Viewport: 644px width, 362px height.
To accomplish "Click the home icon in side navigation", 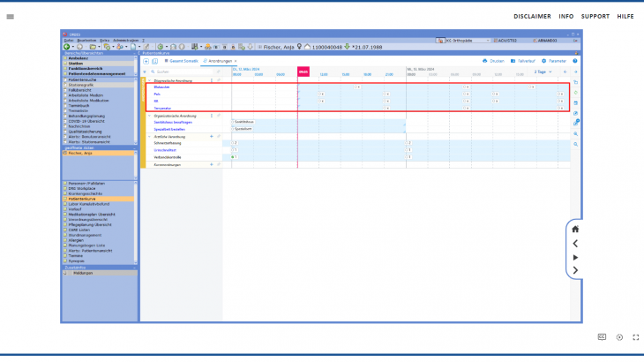I will pyautogui.click(x=575, y=229).
